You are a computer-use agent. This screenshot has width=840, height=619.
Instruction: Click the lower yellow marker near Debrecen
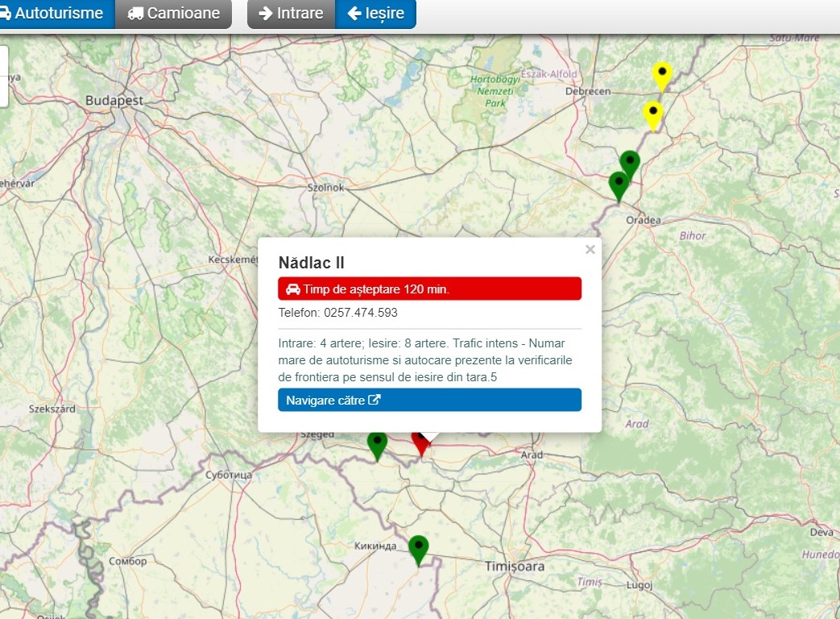(x=653, y=114)
